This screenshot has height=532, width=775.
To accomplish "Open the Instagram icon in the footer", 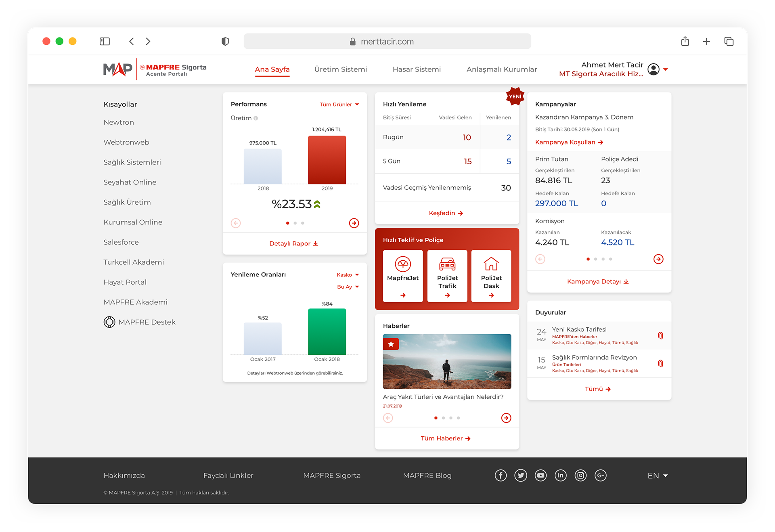I will coord(580,475).
